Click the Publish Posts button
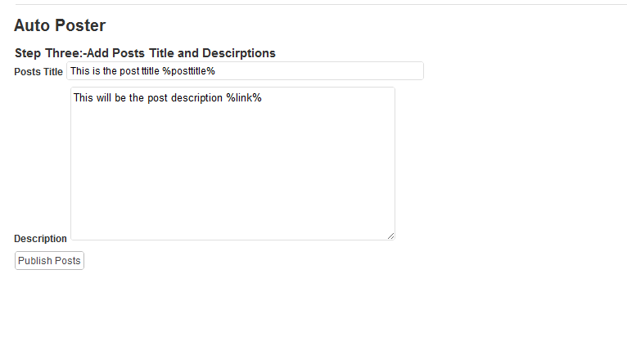This screenshot has width=627, height=364. pyautogui.click(x=49, y=260)
